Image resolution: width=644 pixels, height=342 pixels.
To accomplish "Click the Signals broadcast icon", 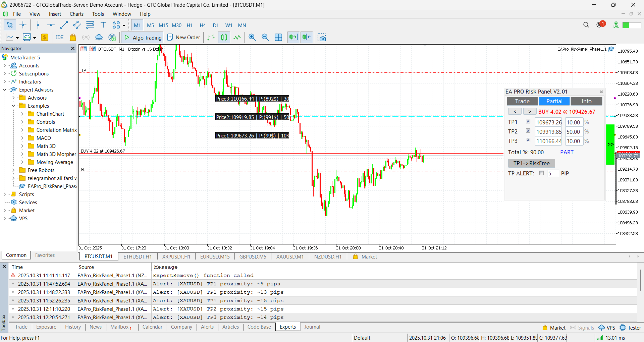I will 86,38.
